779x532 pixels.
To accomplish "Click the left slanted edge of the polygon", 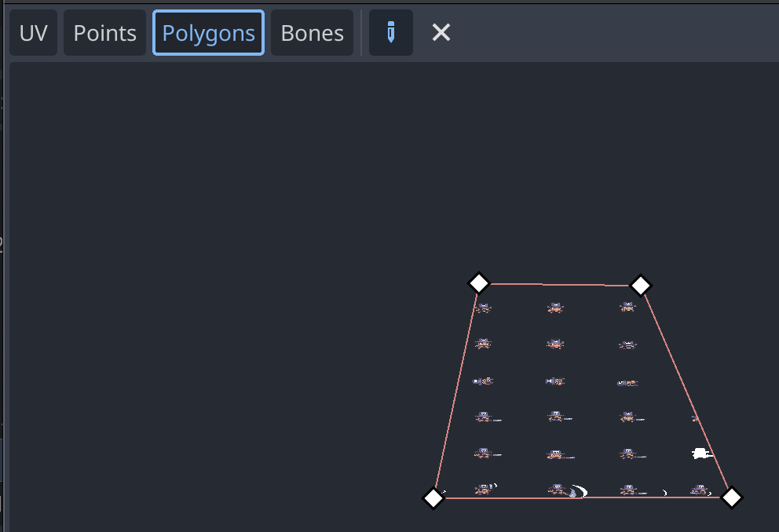I will coord(455,392).
